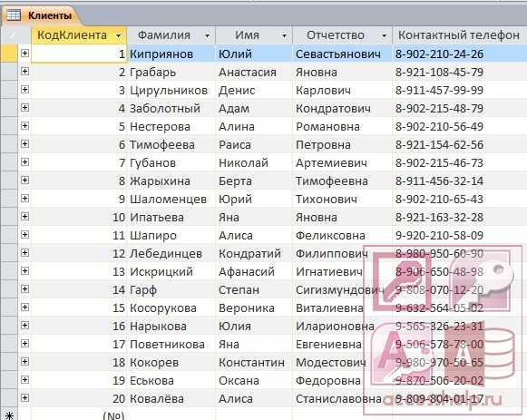Expand the plus box for Жарыхина row

[x=24, y=181]
